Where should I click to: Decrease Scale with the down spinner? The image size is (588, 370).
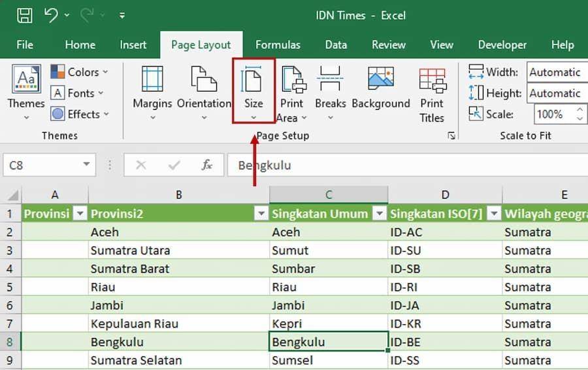580,119
